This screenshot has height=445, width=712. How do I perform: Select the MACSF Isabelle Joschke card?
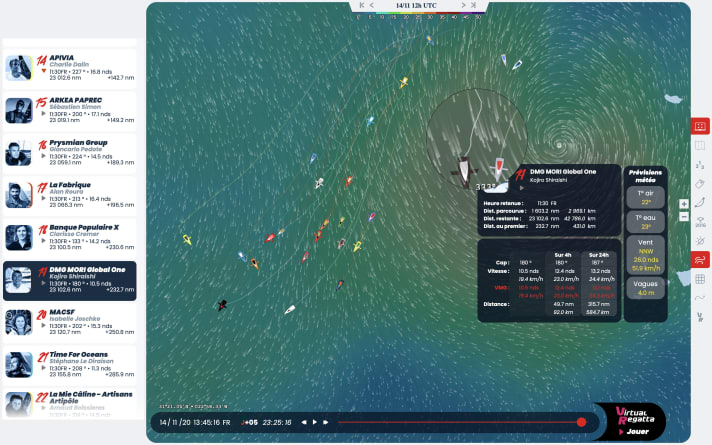pyautogui.click(x=69, y=323)
